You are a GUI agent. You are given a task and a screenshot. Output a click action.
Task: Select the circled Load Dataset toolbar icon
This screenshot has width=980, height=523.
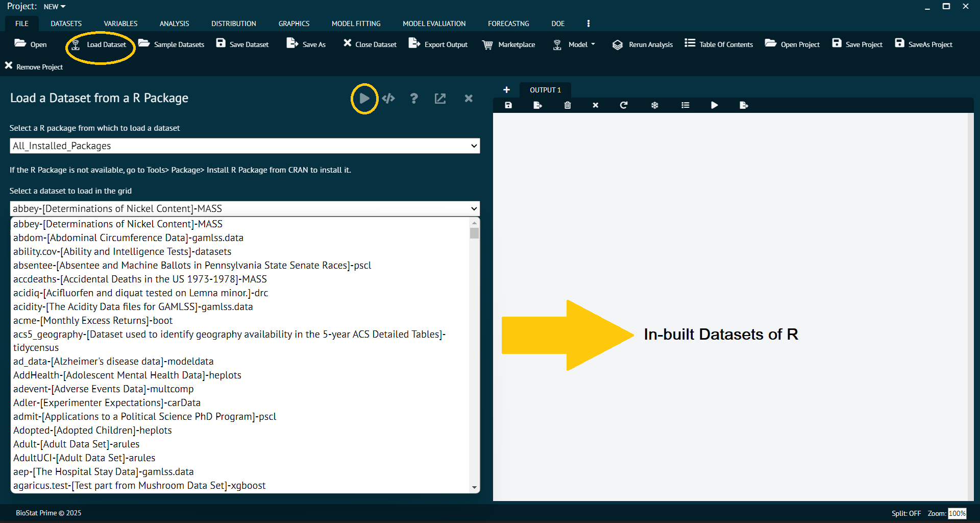click(x=100, y=44)
